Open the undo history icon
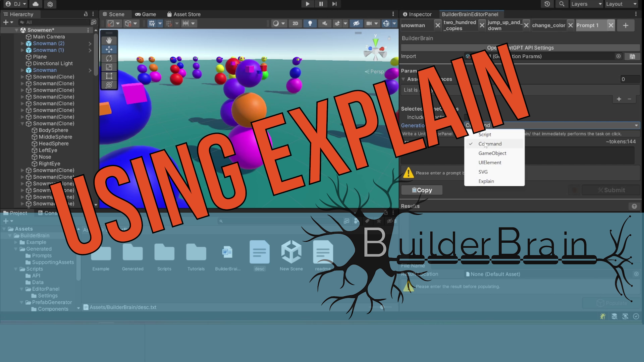Viewport: 644px width, 362px height. point(547,4)
